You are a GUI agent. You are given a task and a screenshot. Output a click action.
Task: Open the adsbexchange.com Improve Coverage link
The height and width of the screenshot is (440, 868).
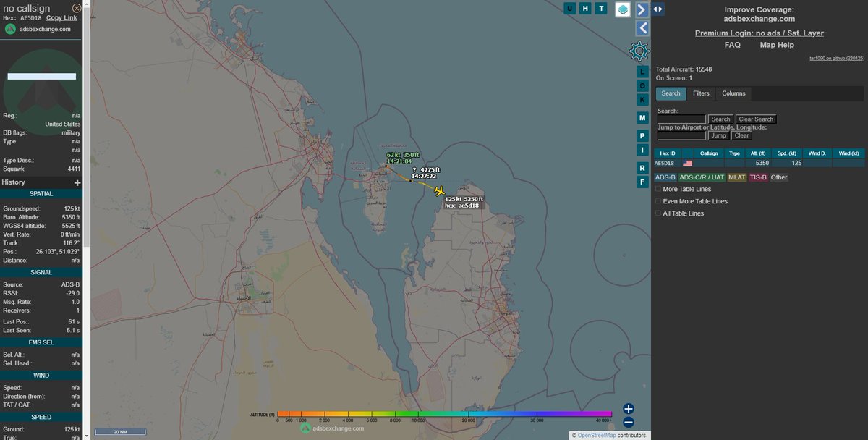pos(759,19)
